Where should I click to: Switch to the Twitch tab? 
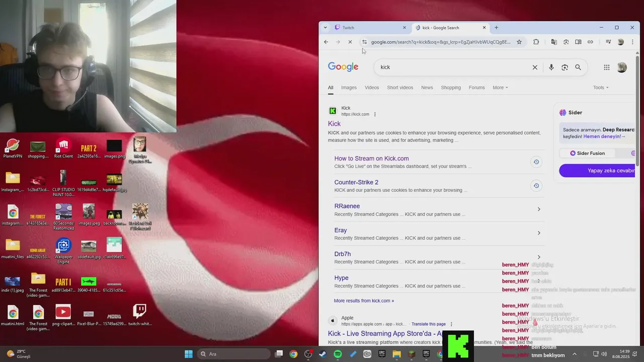369,28
